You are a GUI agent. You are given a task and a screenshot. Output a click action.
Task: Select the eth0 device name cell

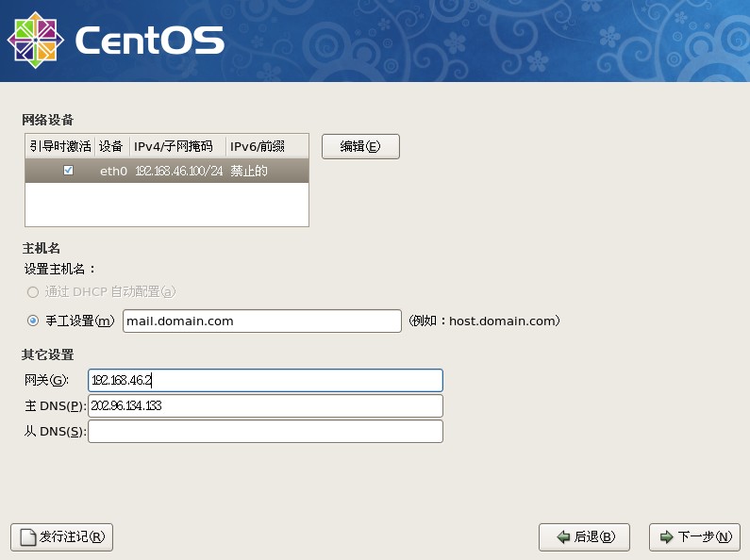(x=112, y=171)
